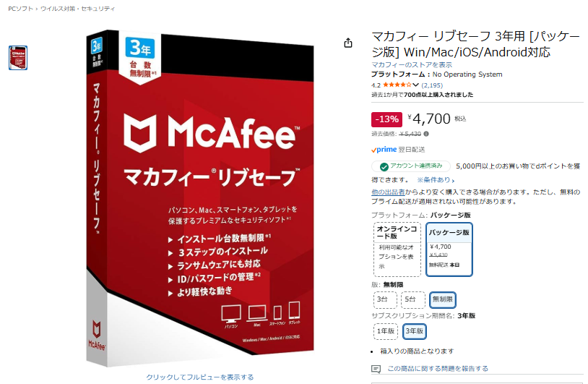The image size is (588, 384).
Task: Select the パッケージ版 platform option
Action: pyautogui.click(x=449, y=249)
